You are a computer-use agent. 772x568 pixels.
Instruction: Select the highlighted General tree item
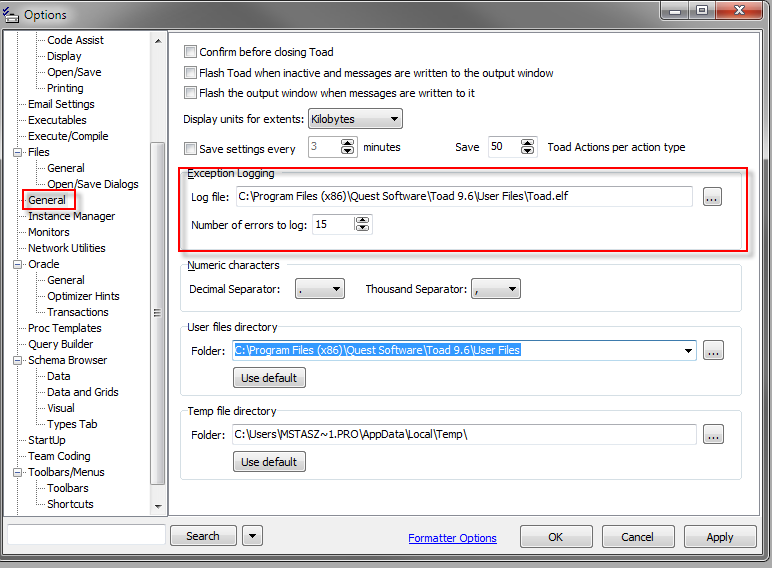[47, 200]
